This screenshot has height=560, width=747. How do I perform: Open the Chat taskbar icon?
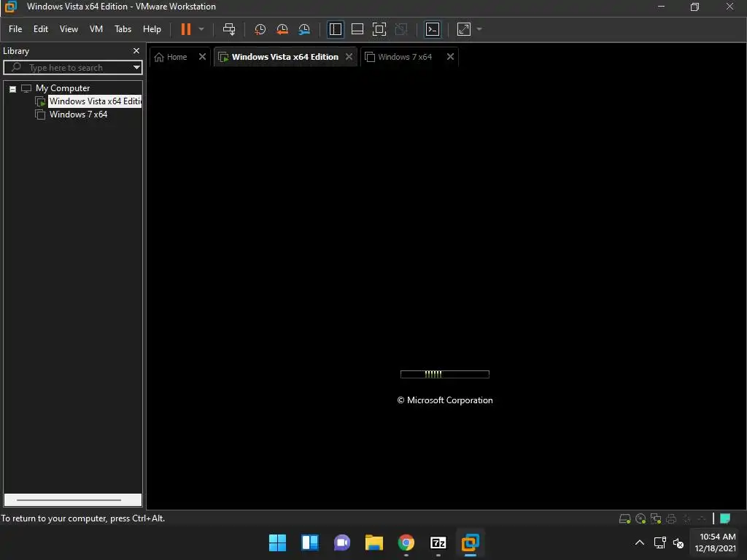pyautogui.click(x=342, y=542)
